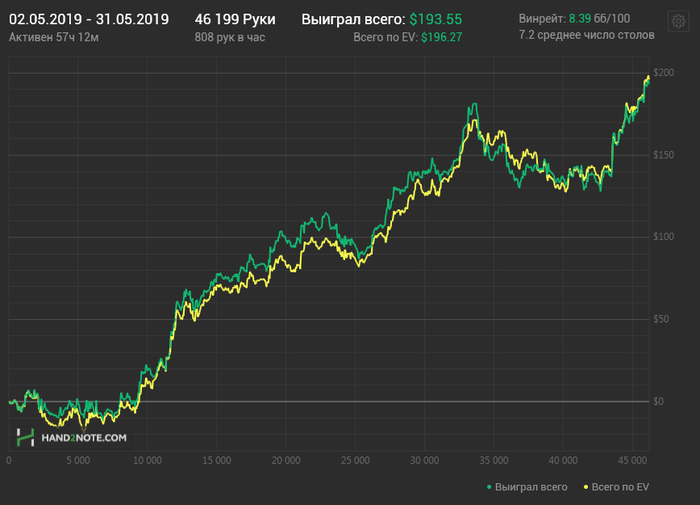Click the $50 y-axis label
Screen dimensions: 700x505
coord(661,319)
